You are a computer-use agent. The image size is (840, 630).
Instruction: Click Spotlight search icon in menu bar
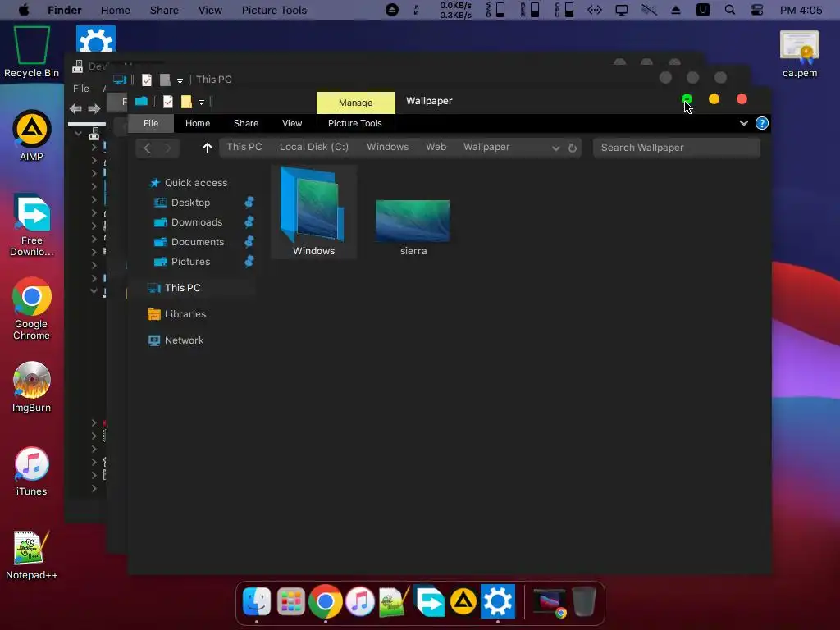pyautogui.click(x=729, y=10)
